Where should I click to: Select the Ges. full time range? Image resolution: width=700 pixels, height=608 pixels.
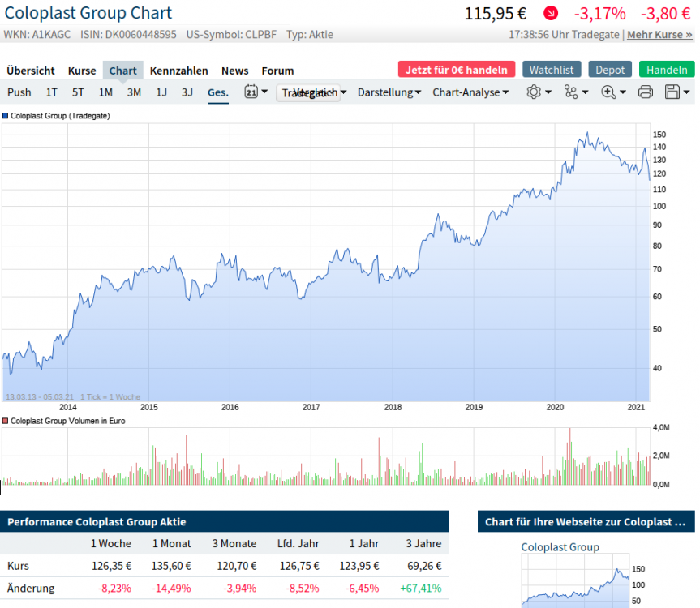pos(218,92)
